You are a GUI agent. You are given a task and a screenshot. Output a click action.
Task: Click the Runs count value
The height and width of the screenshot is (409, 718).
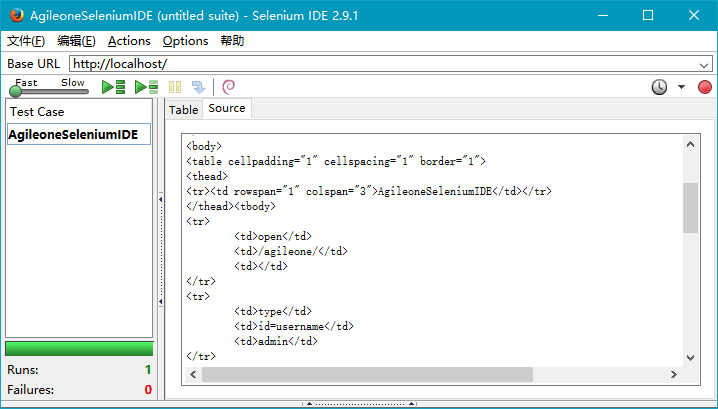148,370
